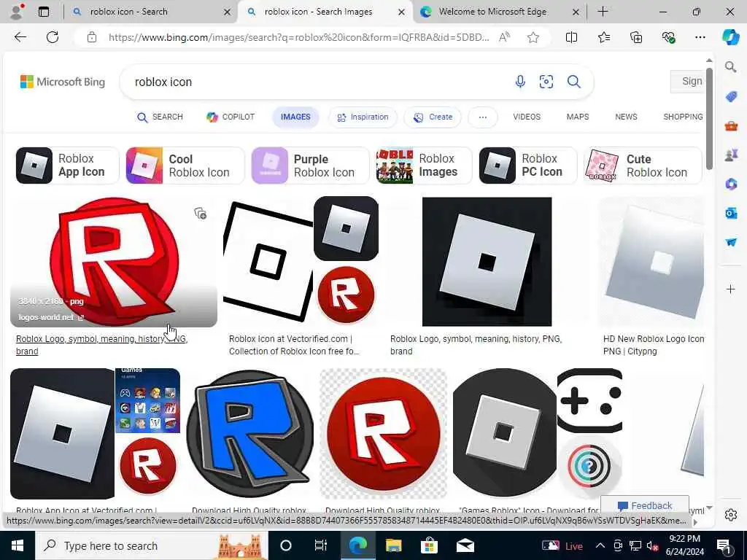Open the Copilot sidebar icon

730,37
